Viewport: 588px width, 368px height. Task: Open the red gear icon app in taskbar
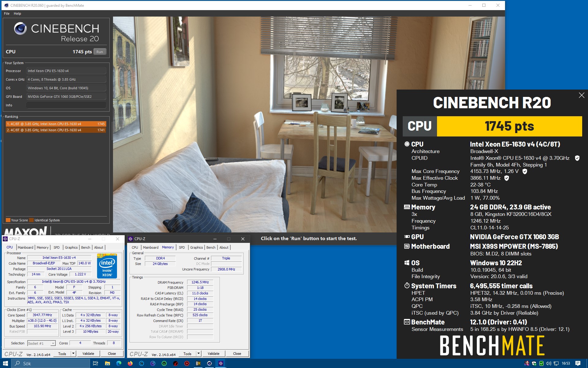pos(187,363)
